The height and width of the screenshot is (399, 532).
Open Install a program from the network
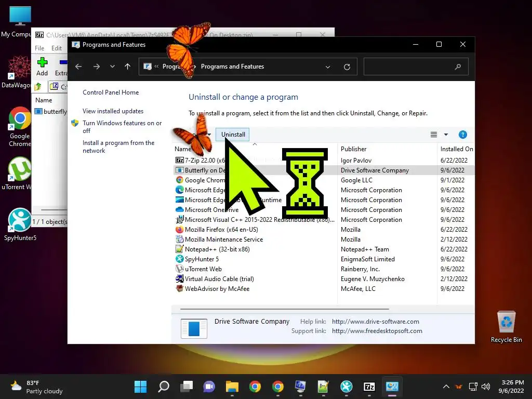click(x=118, y=147)
